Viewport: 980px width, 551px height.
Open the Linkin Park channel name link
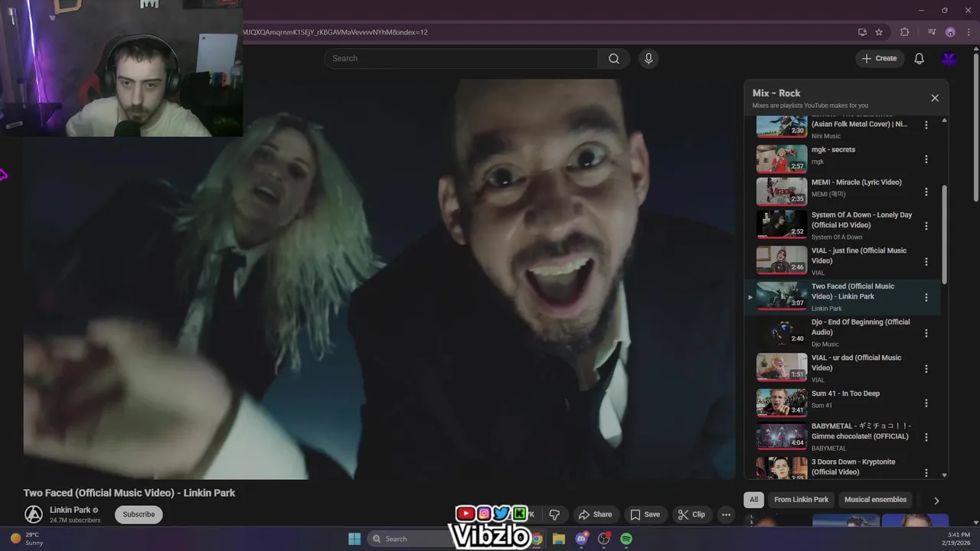[x=70, y=510]
